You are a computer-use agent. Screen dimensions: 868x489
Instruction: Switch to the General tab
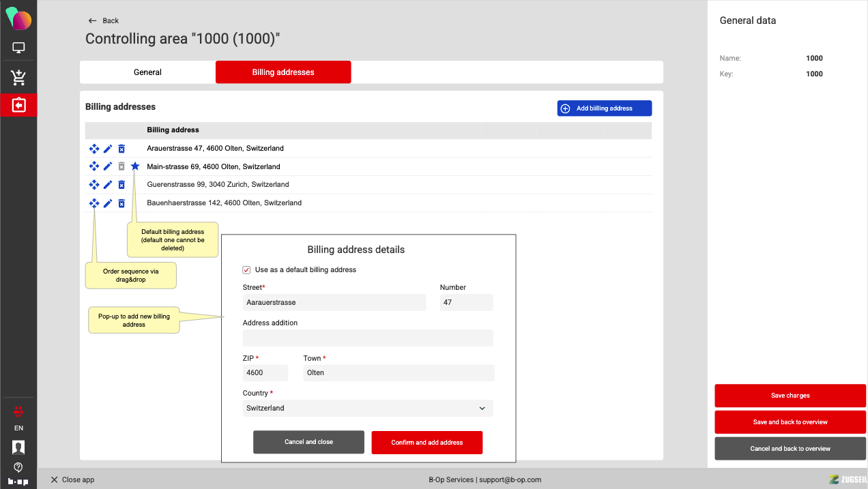point(147,72)
